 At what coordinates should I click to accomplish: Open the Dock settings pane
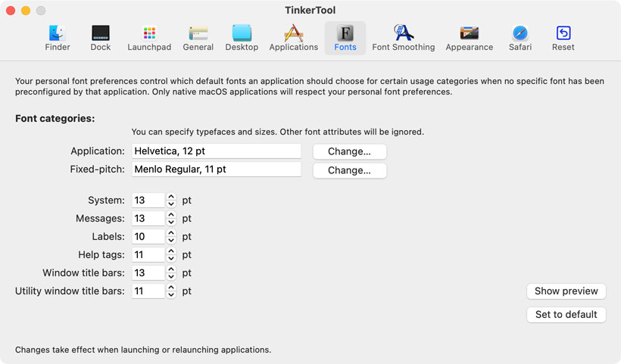pos(101,39)
